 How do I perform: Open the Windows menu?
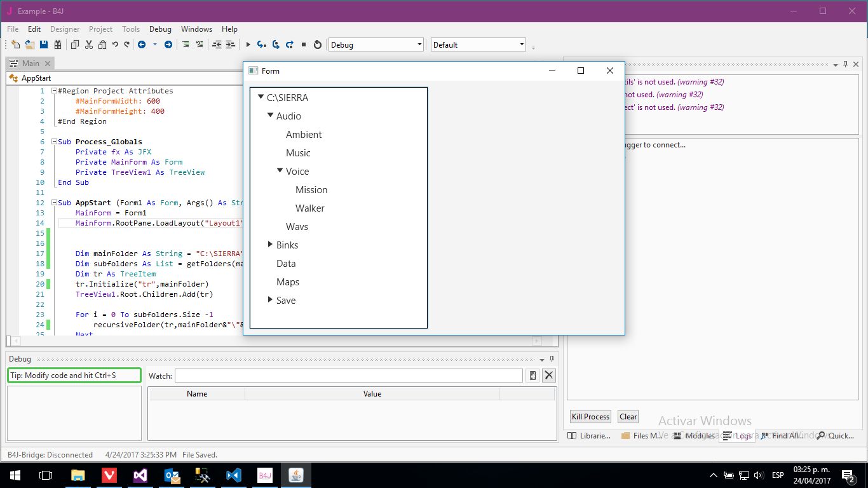[x=196, y=29]
